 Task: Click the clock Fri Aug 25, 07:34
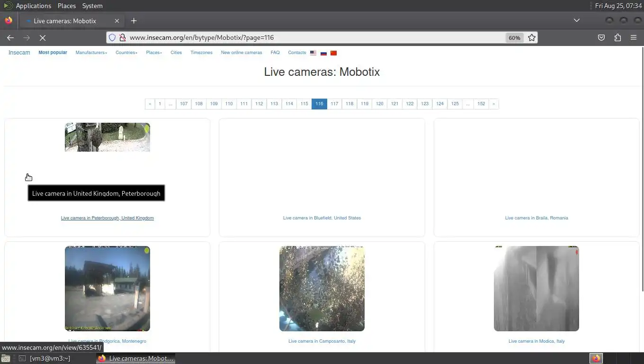click(x=618, y=6)
